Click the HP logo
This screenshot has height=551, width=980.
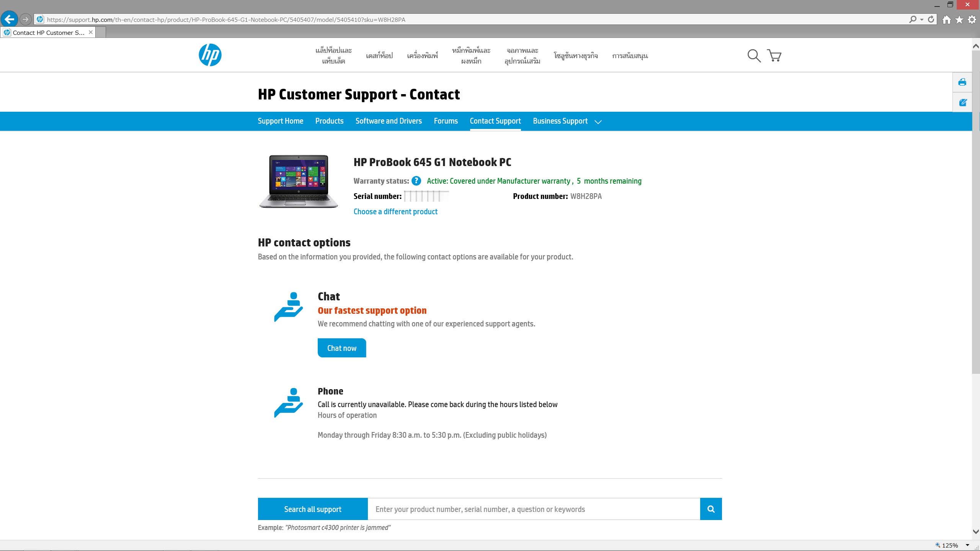click(210, 55)
